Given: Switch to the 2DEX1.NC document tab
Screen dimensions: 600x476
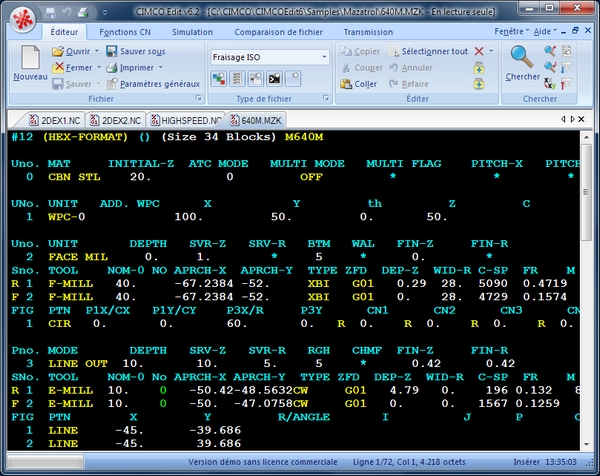Looking at the screenshot, I should coord(55,121).
